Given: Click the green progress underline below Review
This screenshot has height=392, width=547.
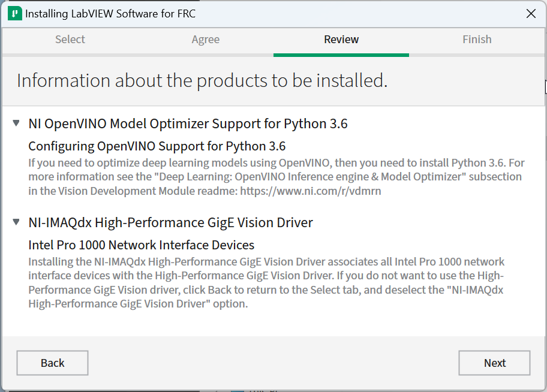Looking at the screenshot, I should tap(341, 53).
